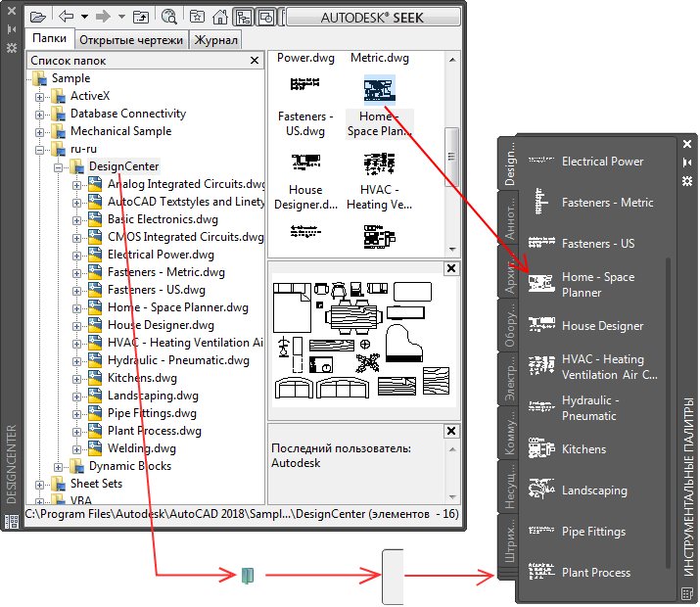The height and width of the screenshot is (607, 700).
Task: Close the description pane
Action: tap(451, 431)
